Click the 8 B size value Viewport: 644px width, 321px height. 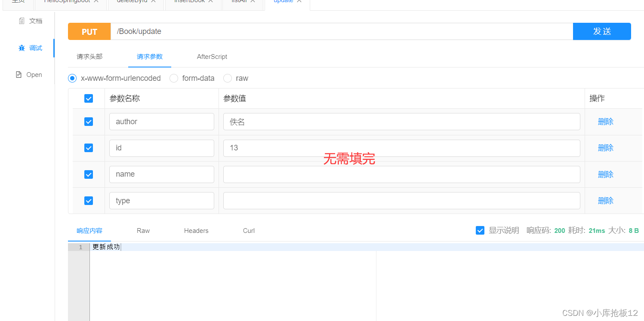pyautogui.click(x=634, y=231)
